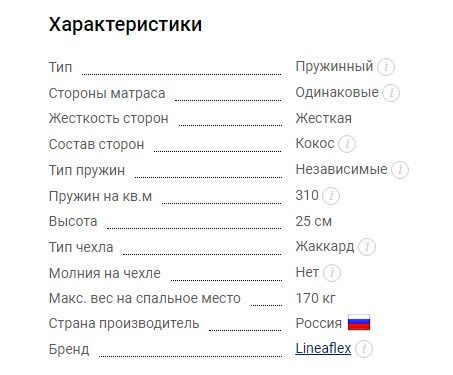This screenshot has width=453, height=375.
Task: Click the Макс. вес на спальное место label
Action: pyautogui.click(x=145, y=298)
